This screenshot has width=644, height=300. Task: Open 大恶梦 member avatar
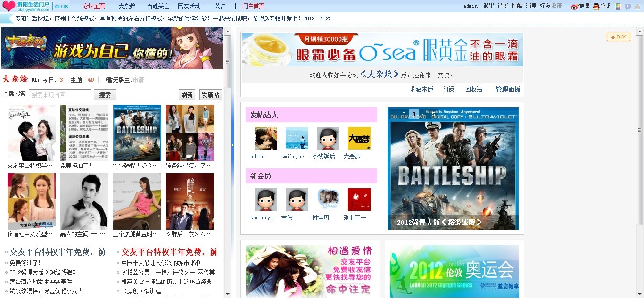coord(359,138)
